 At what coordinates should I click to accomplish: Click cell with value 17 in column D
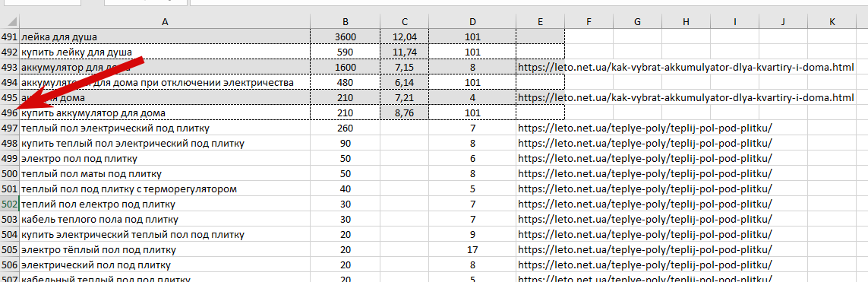472,250
